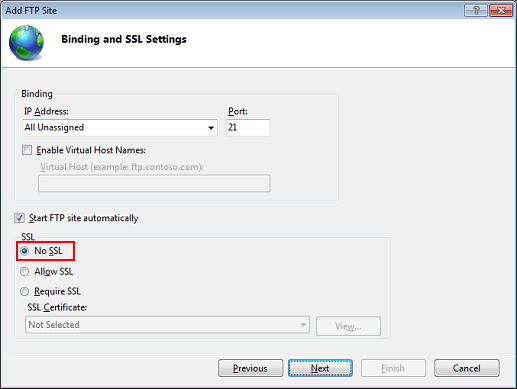Image resolution: width=517 pixels, height=389 pixels.
Task: Choose the Require SSL radio option
Action: (x=24, y=292)
